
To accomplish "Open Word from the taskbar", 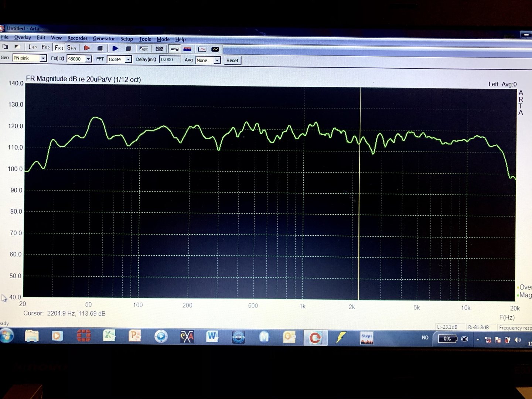I will 212,337.
